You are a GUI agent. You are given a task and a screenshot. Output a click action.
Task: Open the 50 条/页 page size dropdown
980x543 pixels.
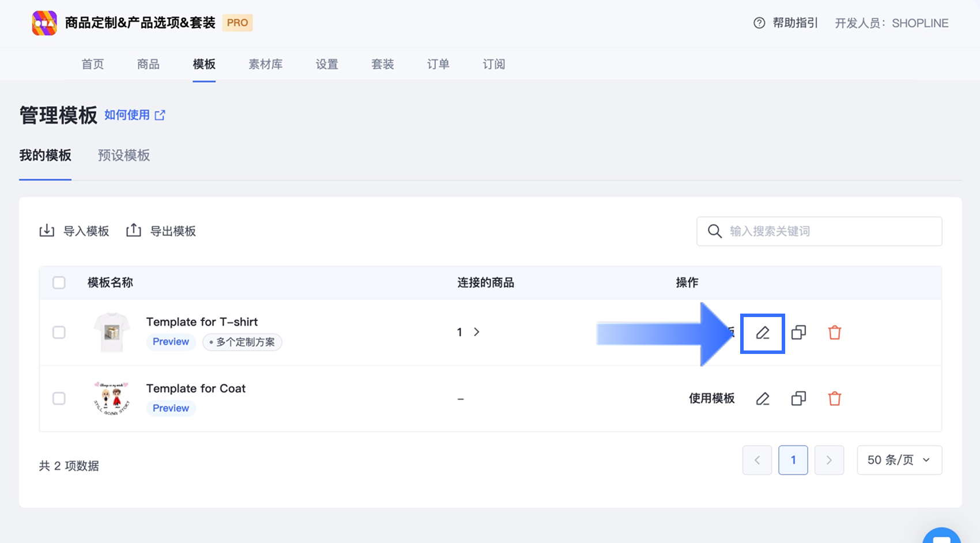(x=899, y=460)
